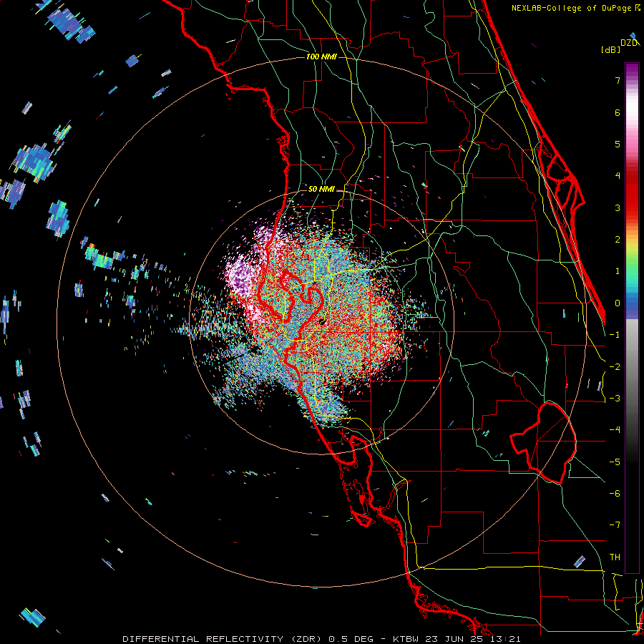Click the DZD product label above scale

[629, 43]
